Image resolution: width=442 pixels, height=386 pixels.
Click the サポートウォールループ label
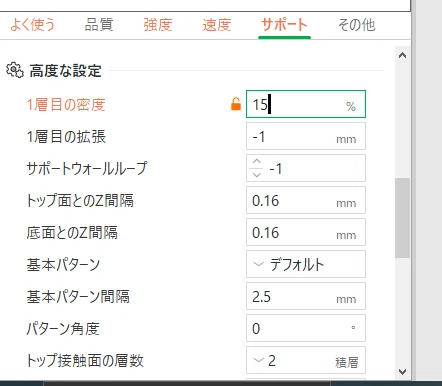coord(87,169)
